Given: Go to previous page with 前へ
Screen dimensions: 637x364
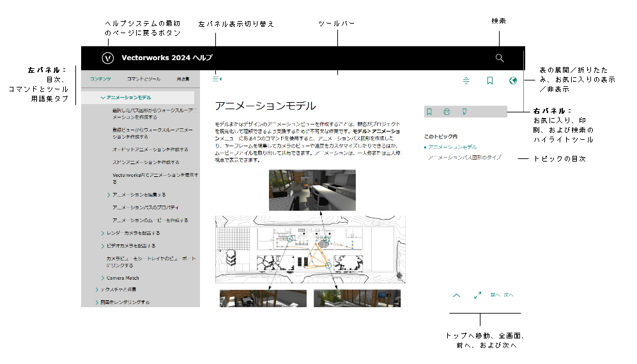Looking at the screenshot, I should point(495,295).
